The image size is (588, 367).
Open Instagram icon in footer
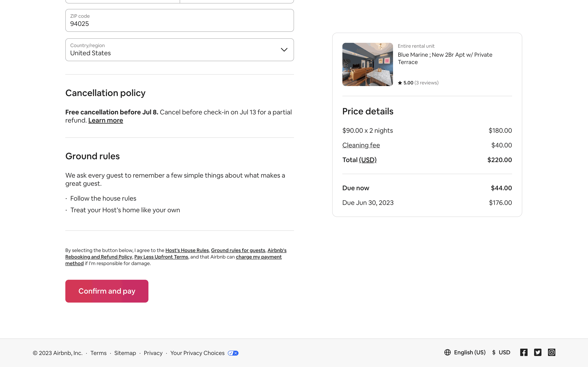pos(551,353)
